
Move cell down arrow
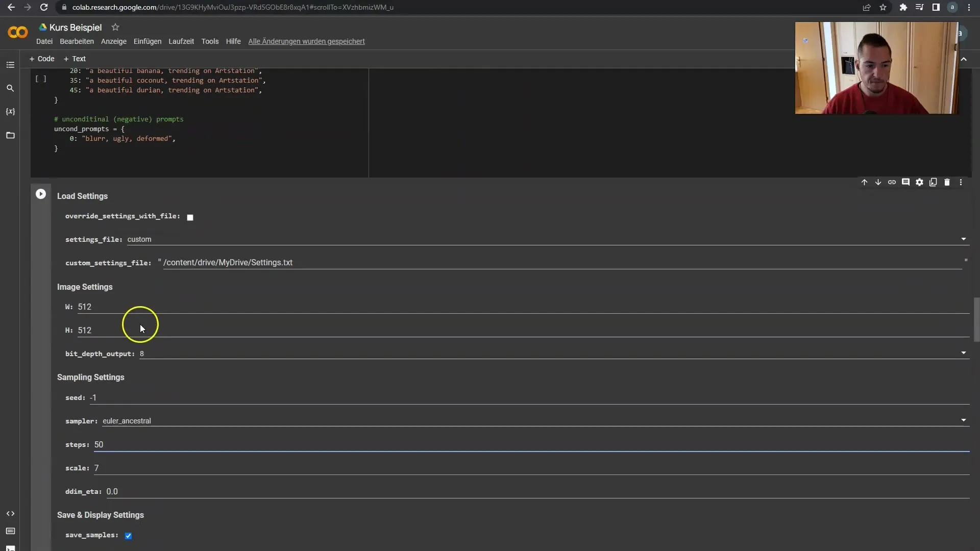878,182
